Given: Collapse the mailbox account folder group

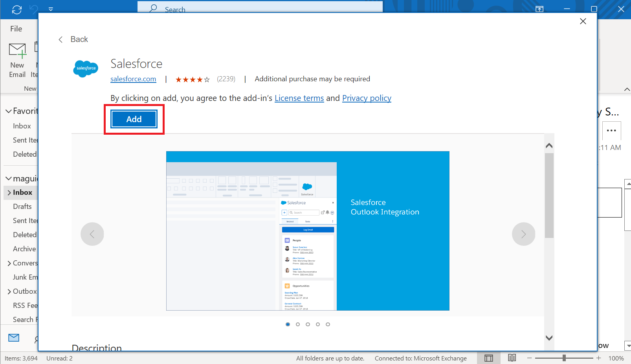Looking at the screenshot, I should pos(8,179).
